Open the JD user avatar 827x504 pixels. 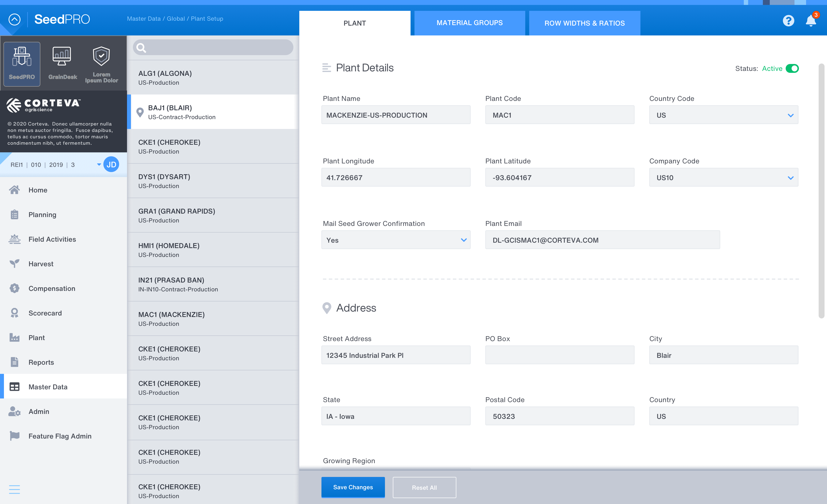point(111,164)
